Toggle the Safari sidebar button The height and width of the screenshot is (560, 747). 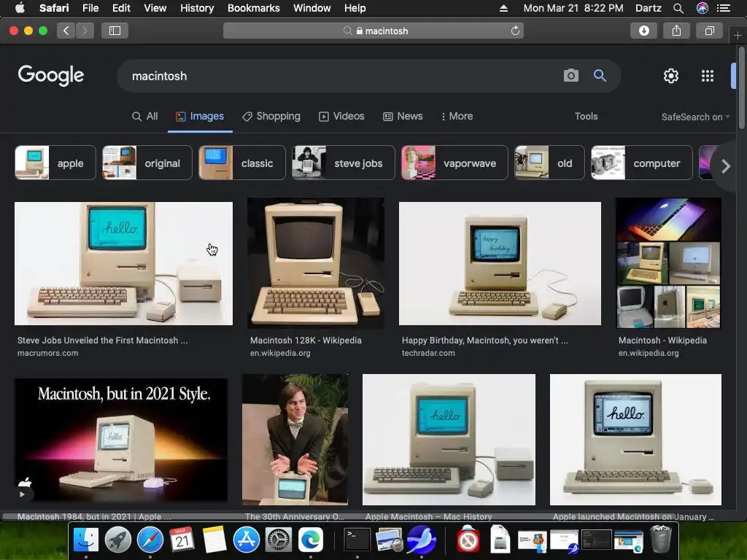coord(115,31)
